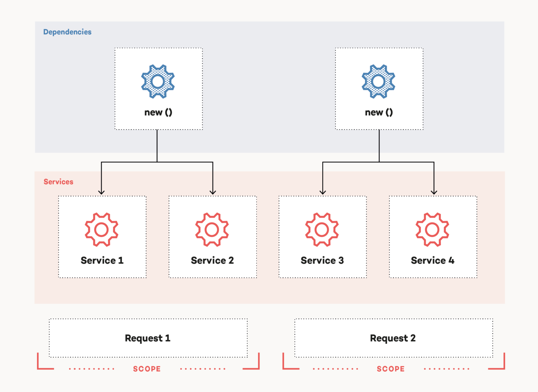Click the dotted line left of SCOPE
Viewport: 538px width, 392px height.
[x=91, y=369]
